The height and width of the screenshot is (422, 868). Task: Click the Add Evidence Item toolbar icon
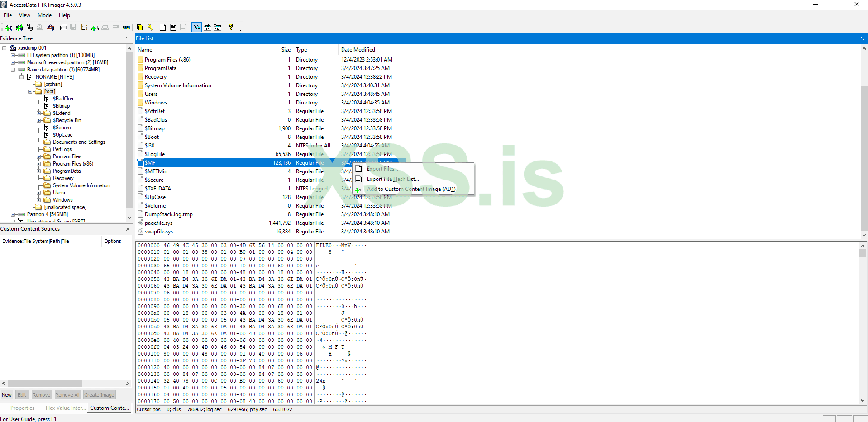point(9,28)
